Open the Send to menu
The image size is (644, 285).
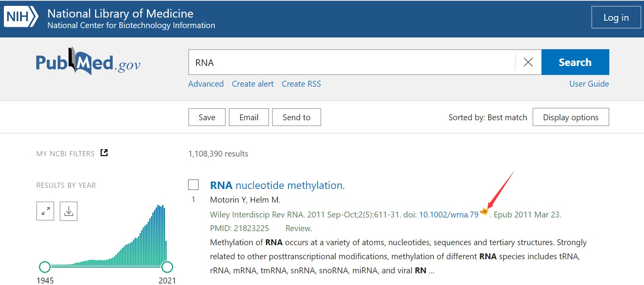tap(296, 117)
